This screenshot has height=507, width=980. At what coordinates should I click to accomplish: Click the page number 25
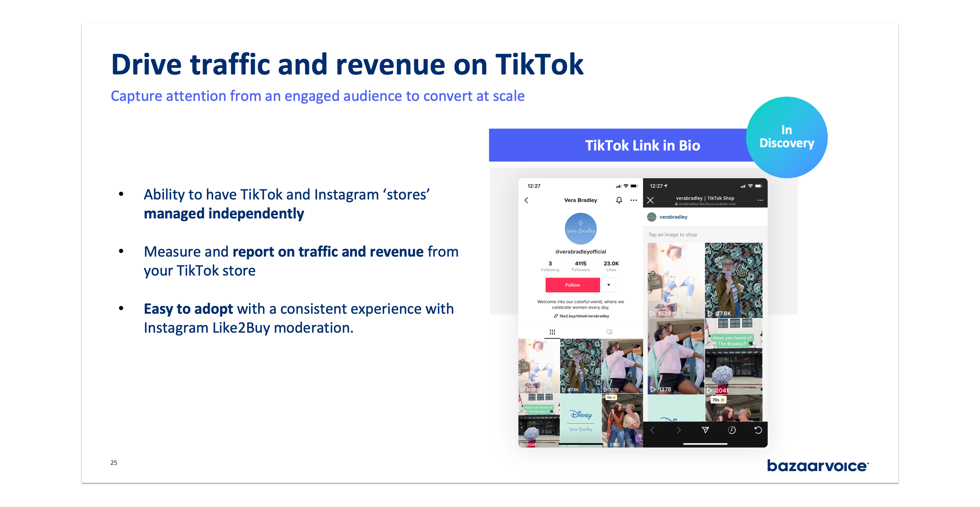point(114,463)
